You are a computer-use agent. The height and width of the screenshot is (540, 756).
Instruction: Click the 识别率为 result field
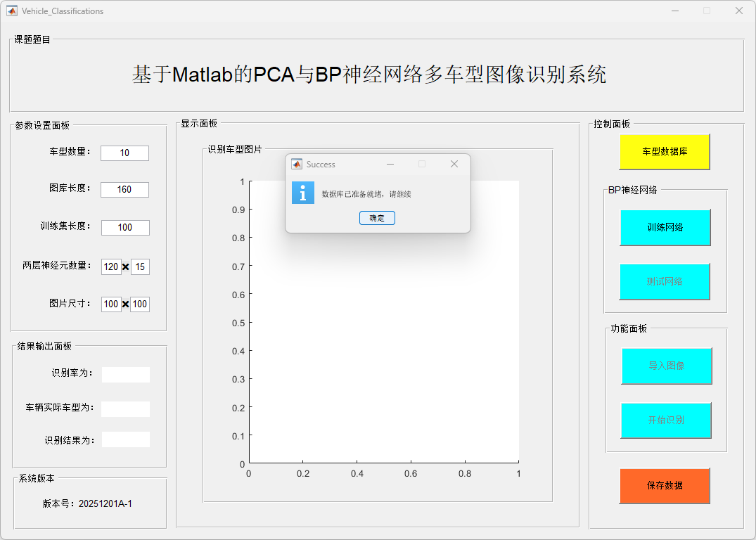click(125, 374)
